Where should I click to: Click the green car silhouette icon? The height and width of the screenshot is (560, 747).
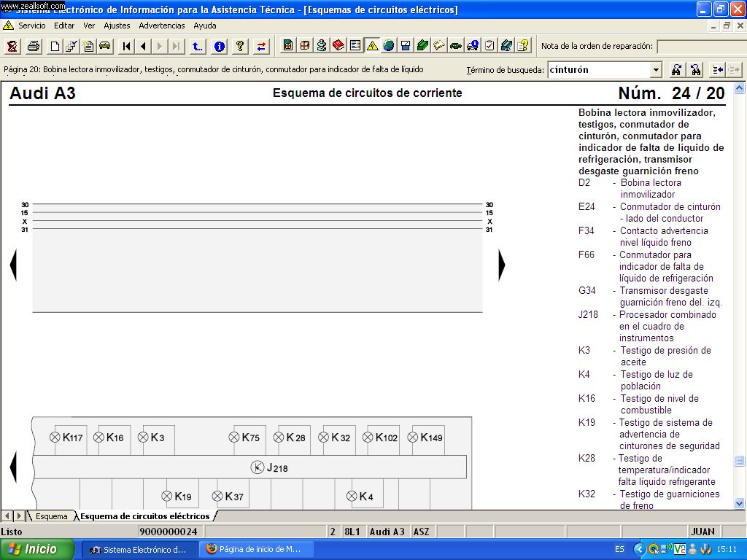tap(456, 46)
